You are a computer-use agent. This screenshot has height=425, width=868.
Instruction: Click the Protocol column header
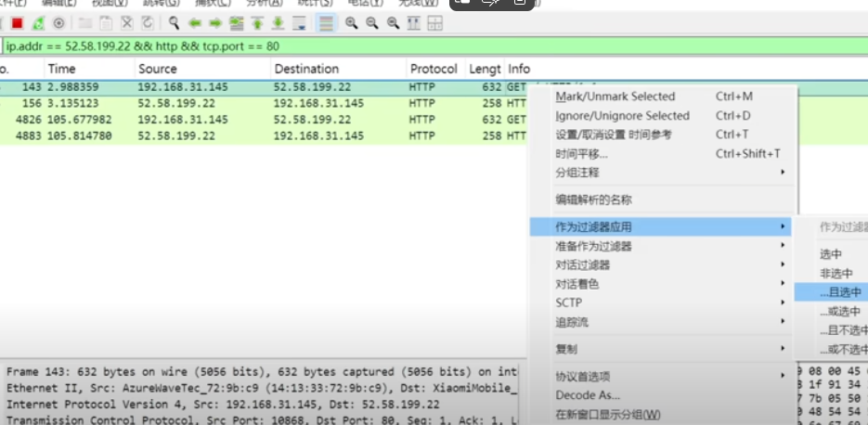[433, 69]
